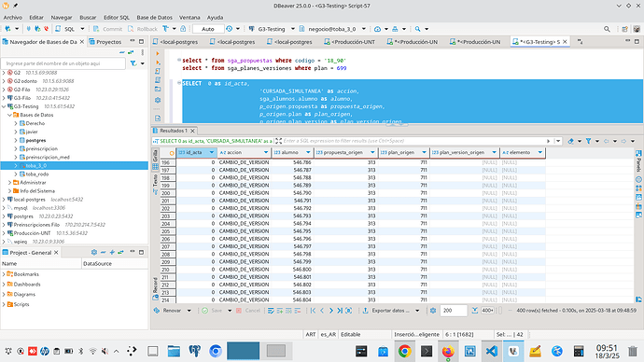Click the filter funnel in Database Navigator
Viewport: 644px width, 362px height.
(x=133, y=63)
